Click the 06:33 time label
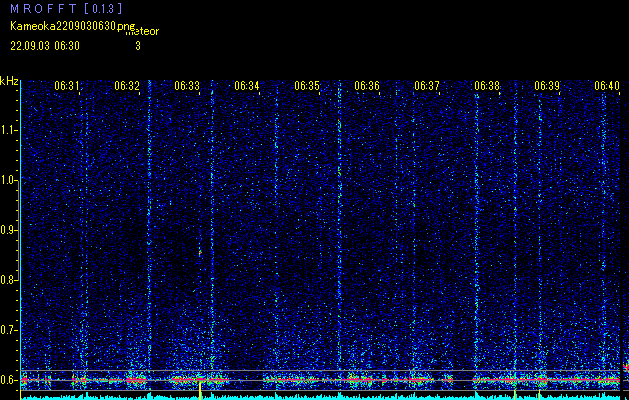Screen dimensions: 629x400 [x=187, y=85]
